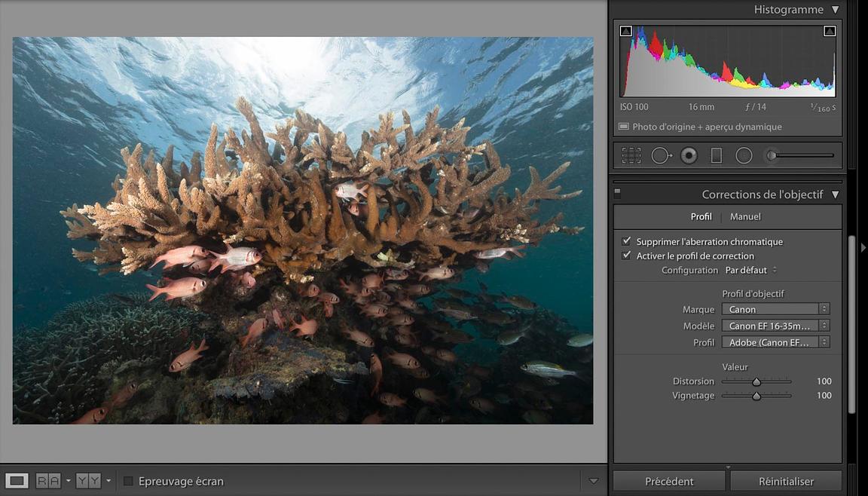Collapse the Corrections de l'objectif panel

click(835, 194)
